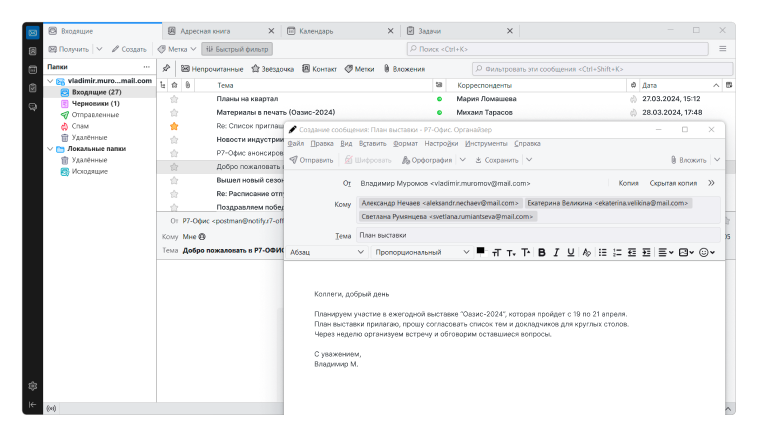
Task: Click the bold formatting icon
Action: 541,253
